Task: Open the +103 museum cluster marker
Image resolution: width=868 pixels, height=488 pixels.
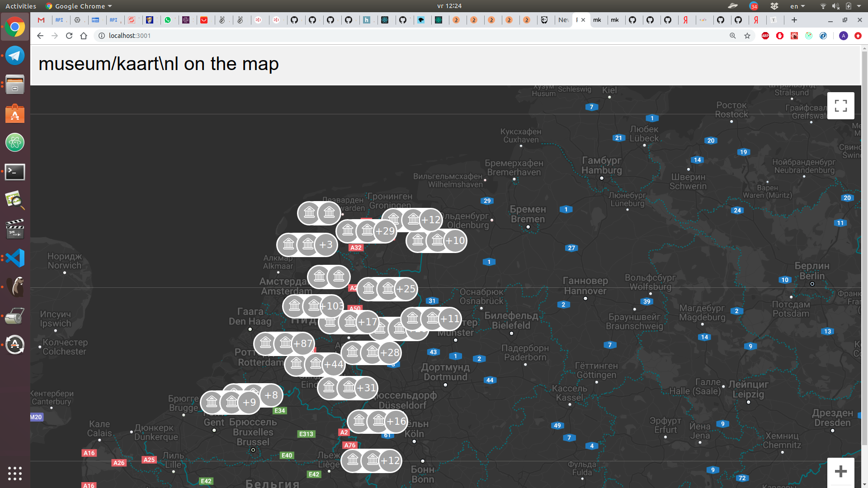Action: click(332, 306)
